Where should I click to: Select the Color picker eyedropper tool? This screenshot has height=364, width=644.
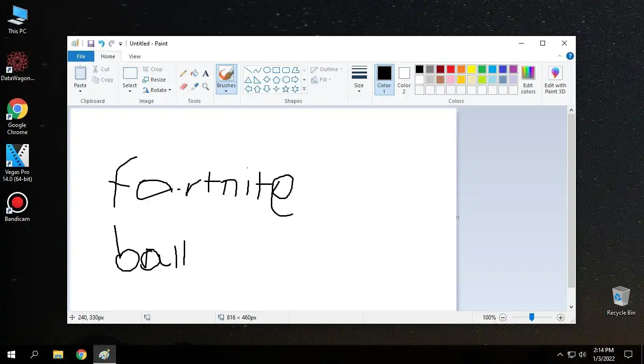pyautogui.click(x=194, y=86)
